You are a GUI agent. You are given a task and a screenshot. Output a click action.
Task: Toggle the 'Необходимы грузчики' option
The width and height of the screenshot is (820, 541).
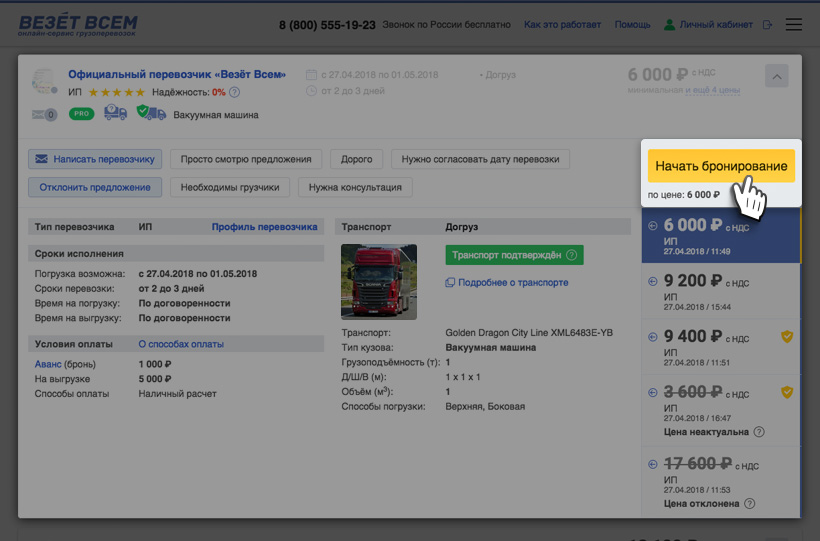tap(231, 187)
